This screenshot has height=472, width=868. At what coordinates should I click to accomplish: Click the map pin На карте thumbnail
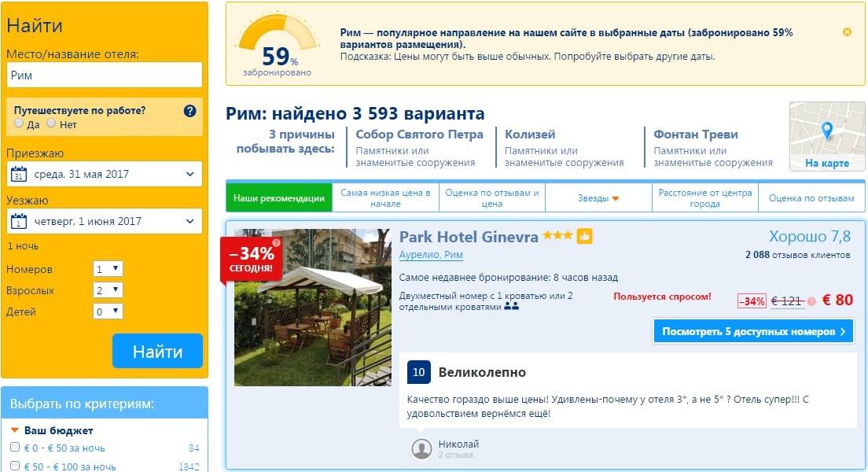point(827,136)
